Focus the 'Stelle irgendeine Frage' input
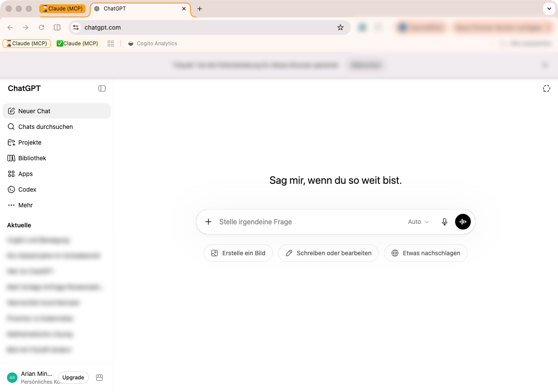Viewport: 558px width, 392px height. point(309,222)
